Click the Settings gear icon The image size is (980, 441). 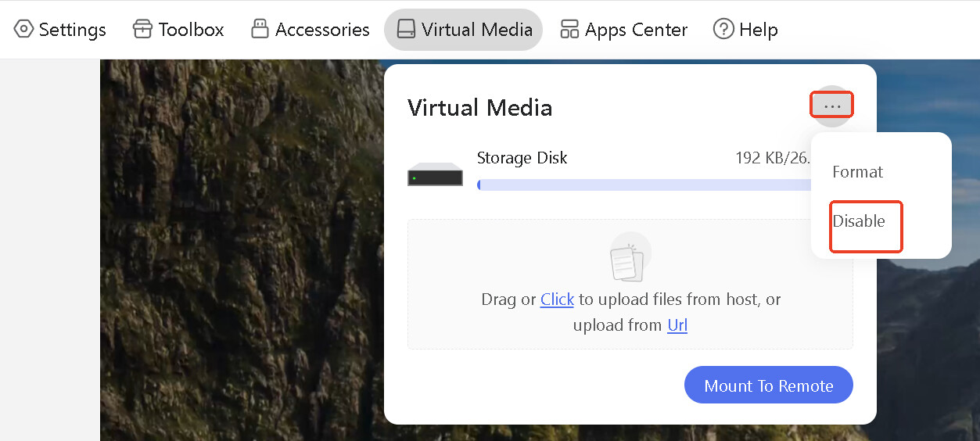[23, 30]
